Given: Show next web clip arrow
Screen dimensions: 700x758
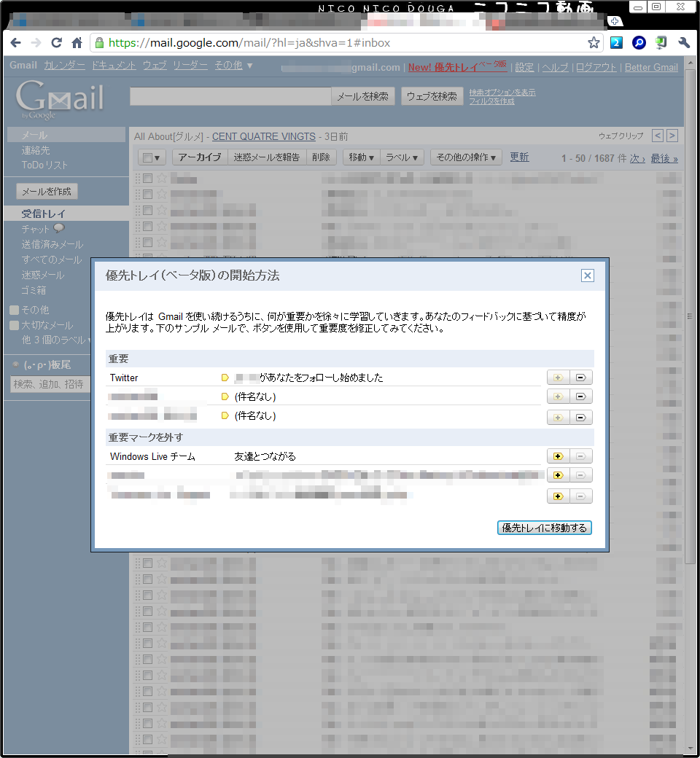Looking at the screenshot, I should [x=672, y=136].
